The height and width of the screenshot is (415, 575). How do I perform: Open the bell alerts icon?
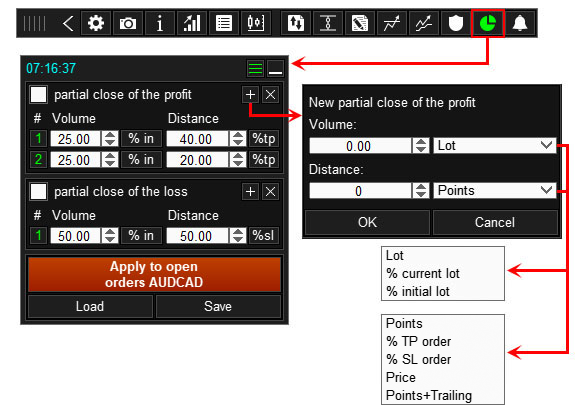pyautogui.click(x=520, y=23)
